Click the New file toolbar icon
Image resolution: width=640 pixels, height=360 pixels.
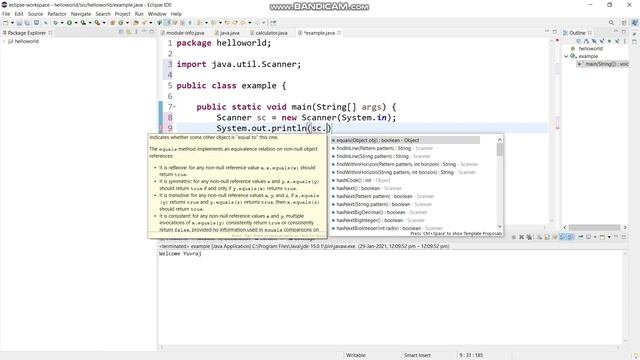pyautogui.click(x=6, y=23)
